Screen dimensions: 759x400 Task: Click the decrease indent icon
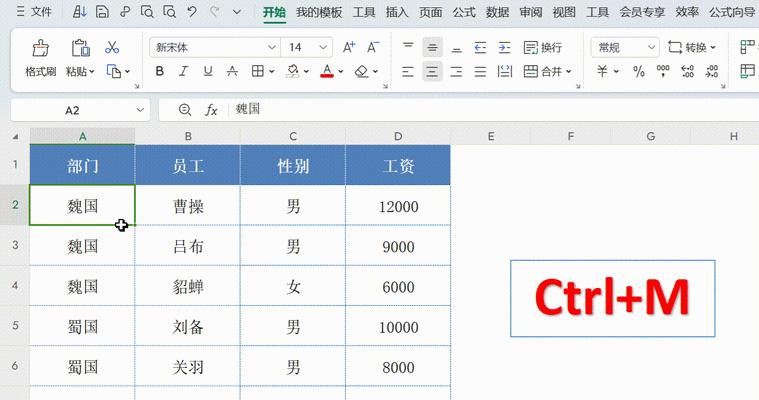coord(480,47)
